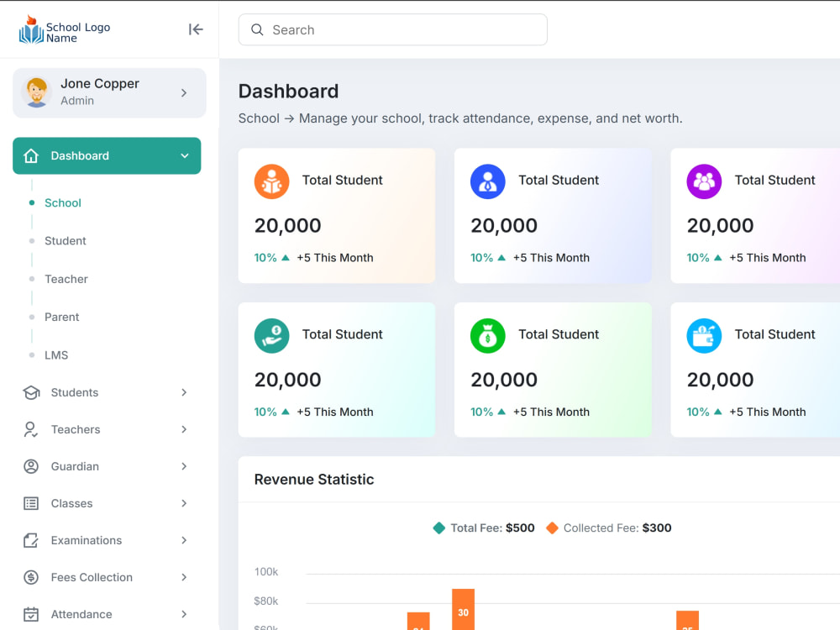Click the purple group people icon
The height and width of the screenshot is (630, 840).
coord(704,181)
